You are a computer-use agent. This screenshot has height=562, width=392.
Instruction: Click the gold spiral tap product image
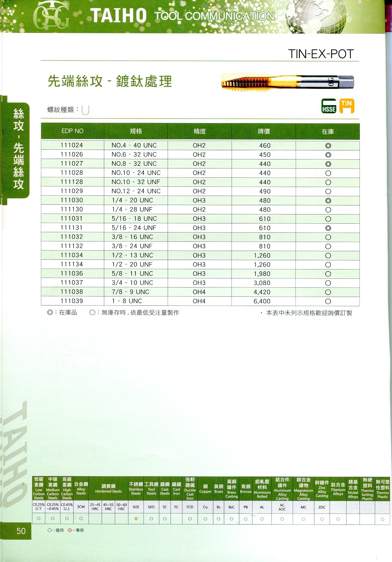[287, 82]
